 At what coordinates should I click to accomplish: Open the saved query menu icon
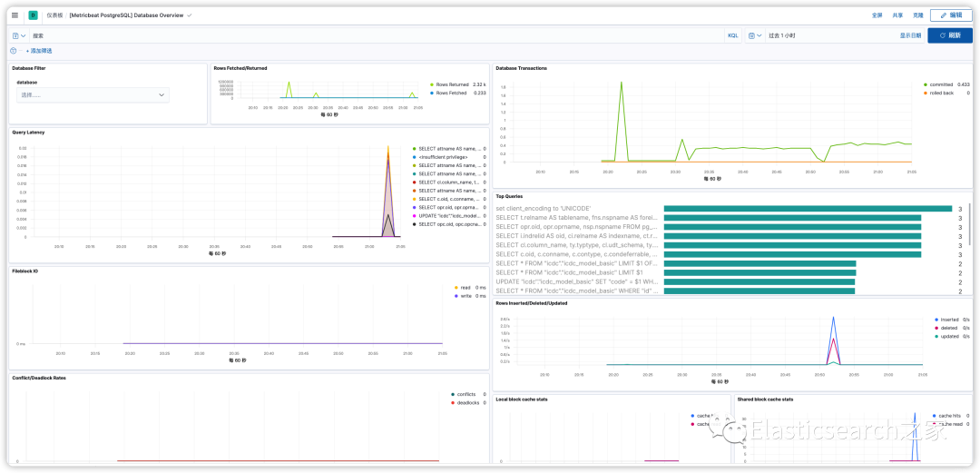click(19, 36)
